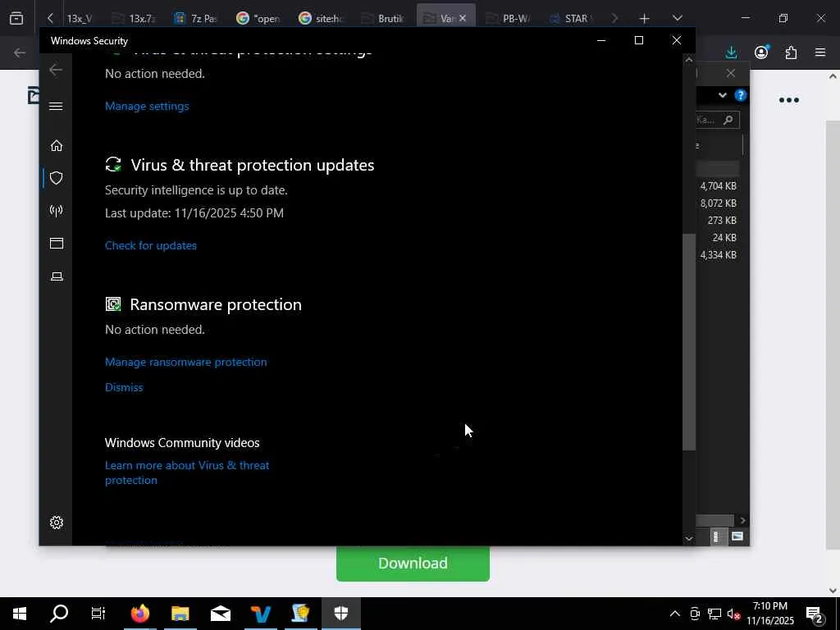Open browser downloads arrow icon
840x630 pixels.
[x=731, y=52]
